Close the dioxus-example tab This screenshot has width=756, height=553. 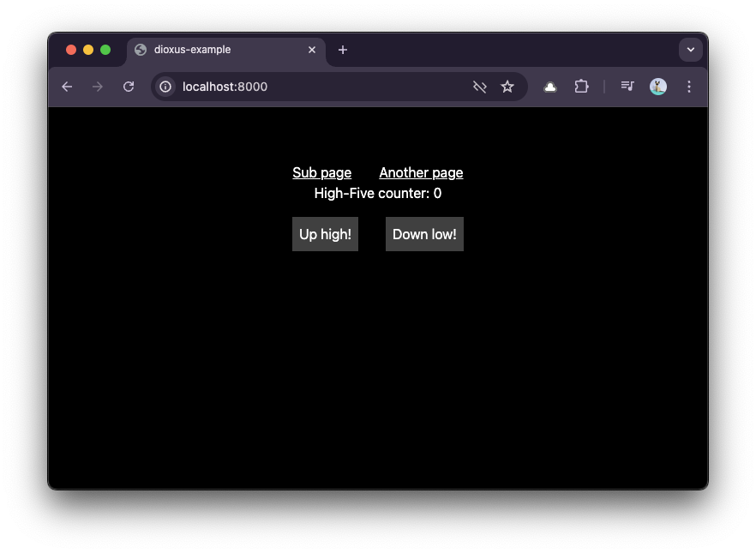coord(312,50)
